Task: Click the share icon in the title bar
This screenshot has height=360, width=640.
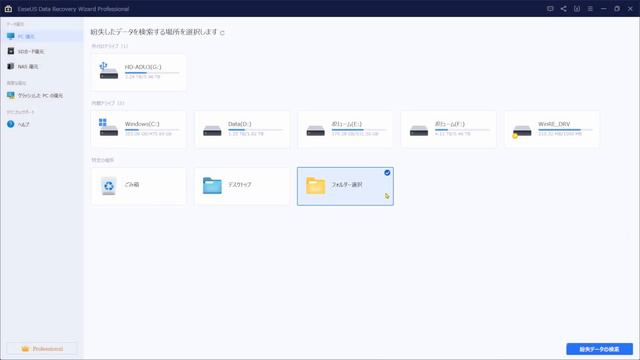Action: tap(563, 9)
